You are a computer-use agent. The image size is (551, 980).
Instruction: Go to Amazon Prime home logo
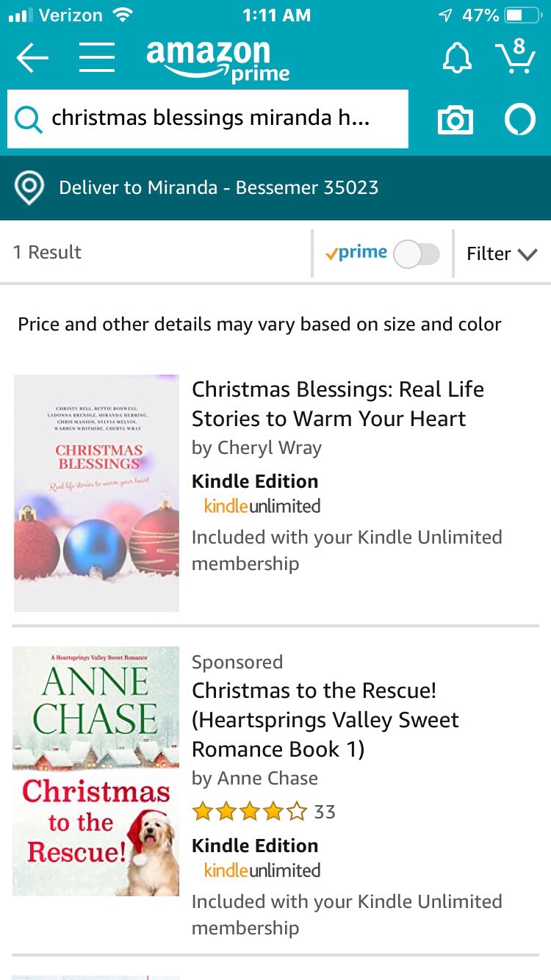(x=217, y=60)
